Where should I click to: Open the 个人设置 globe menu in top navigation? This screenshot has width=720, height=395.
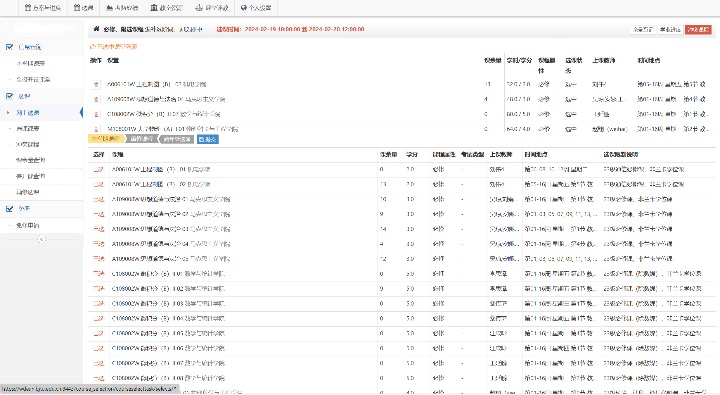(x=256, y=8)
